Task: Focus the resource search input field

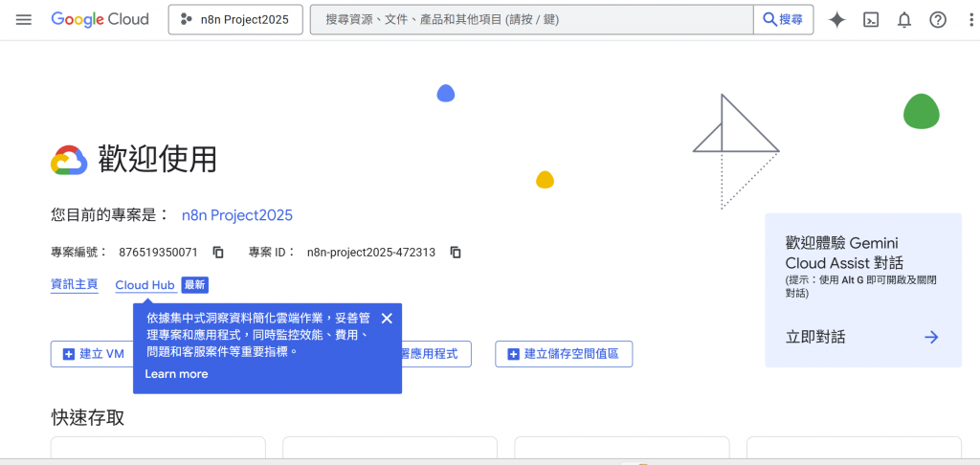Action: coord(531,19)
